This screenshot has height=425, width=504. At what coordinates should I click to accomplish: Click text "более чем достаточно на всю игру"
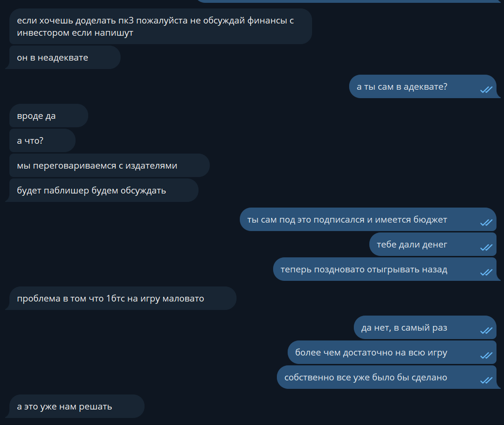371,353
